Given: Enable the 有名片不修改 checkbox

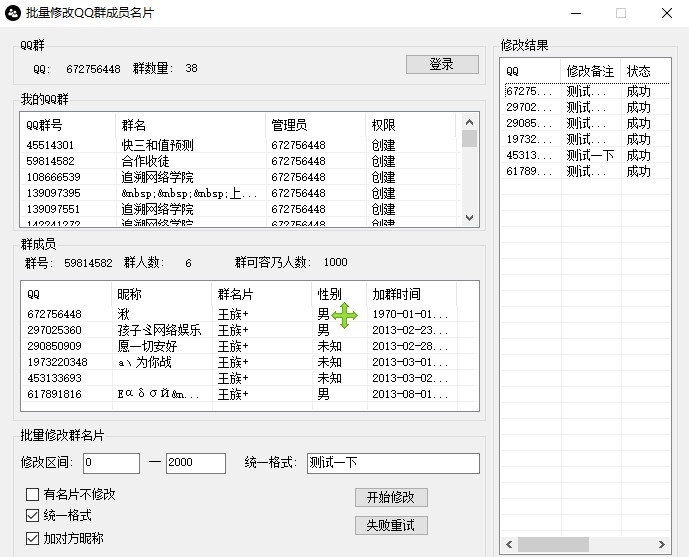Looking at the screenshot, I should [x=33, y=494].
